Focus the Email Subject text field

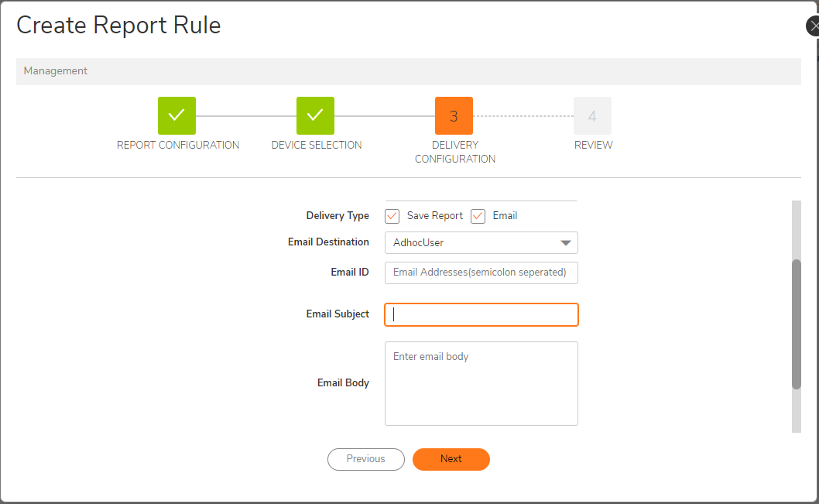pyautogui.click(x=481, y=314)
